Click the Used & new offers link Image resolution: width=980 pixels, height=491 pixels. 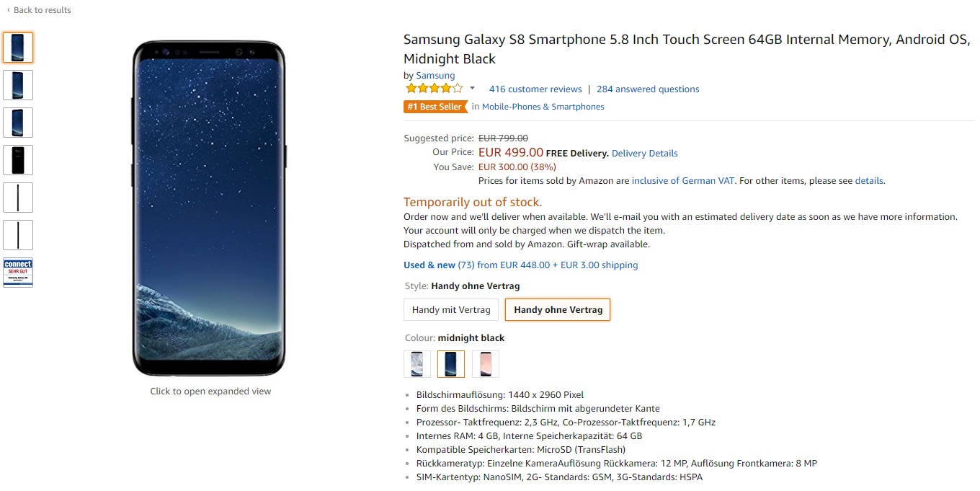coord(429,265)
